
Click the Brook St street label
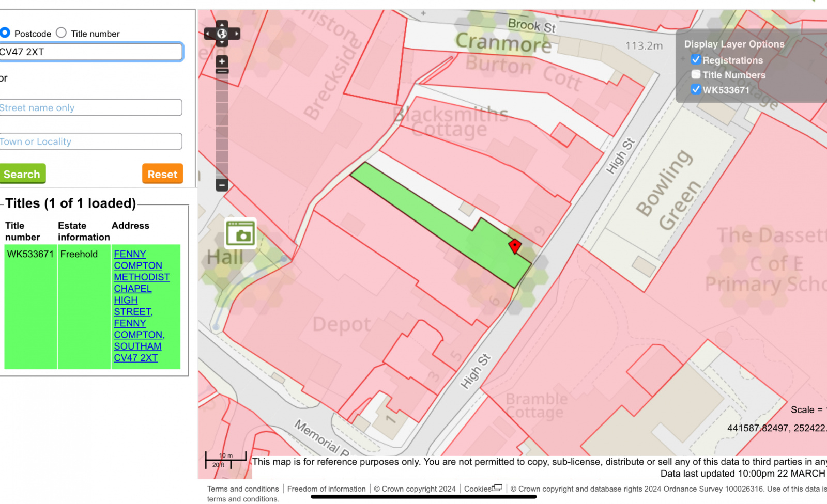[532, 25]
